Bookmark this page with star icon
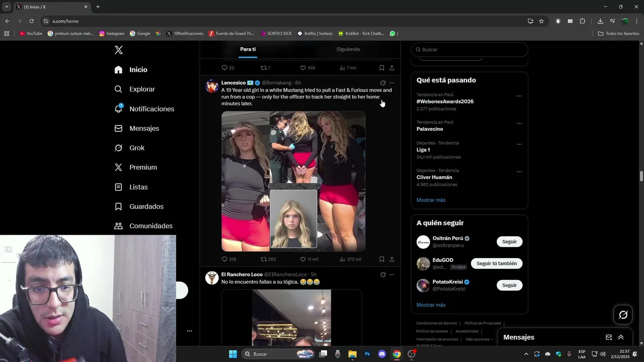This screenshot has width=644, height=362. (541, 21)
